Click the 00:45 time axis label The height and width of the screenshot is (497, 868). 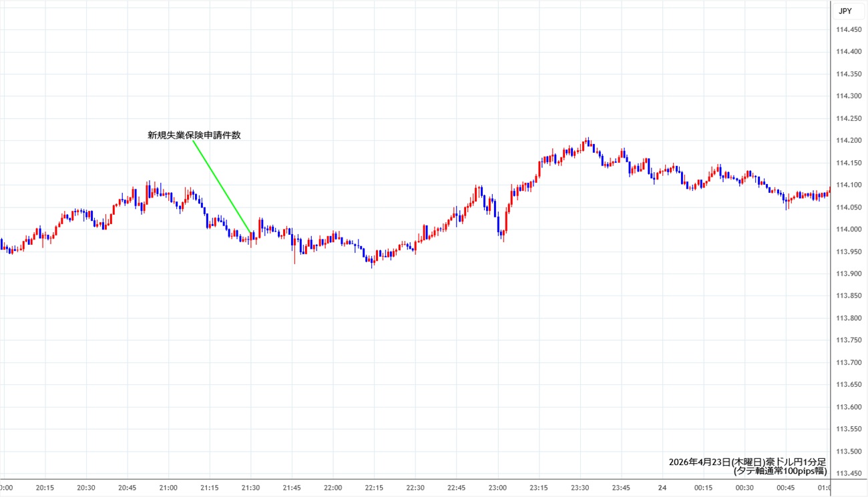coord(787,488)
